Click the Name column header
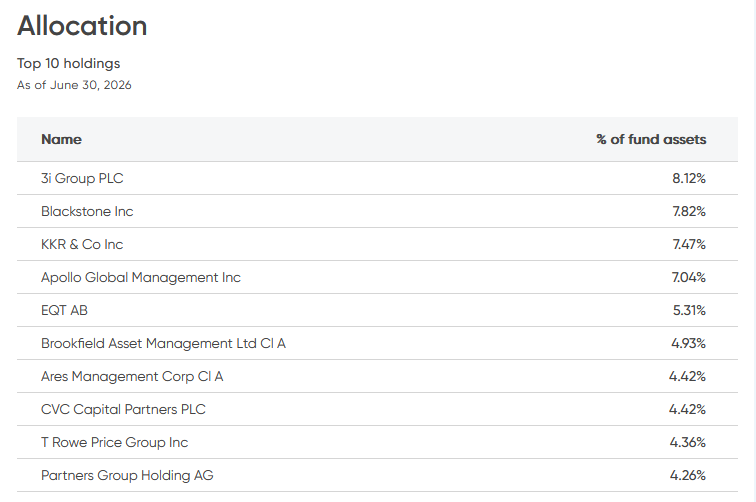Screen dimensions: 756x502 (61, 139)
